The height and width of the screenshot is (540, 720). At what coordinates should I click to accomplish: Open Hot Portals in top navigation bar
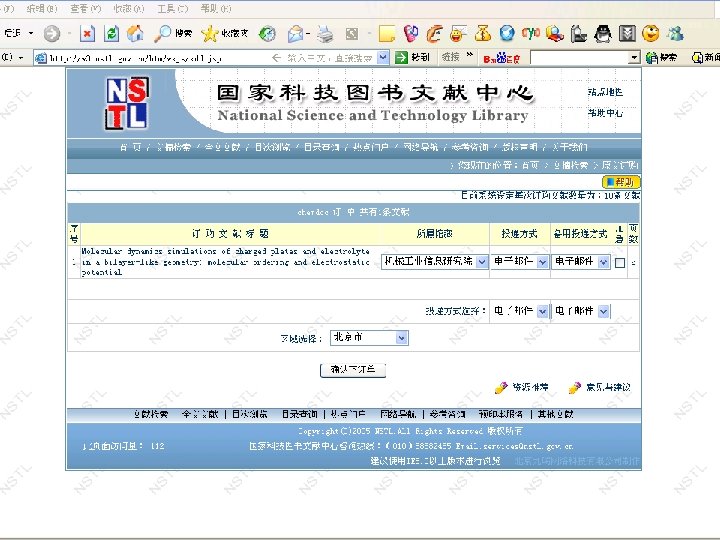[x=371, y=147]
